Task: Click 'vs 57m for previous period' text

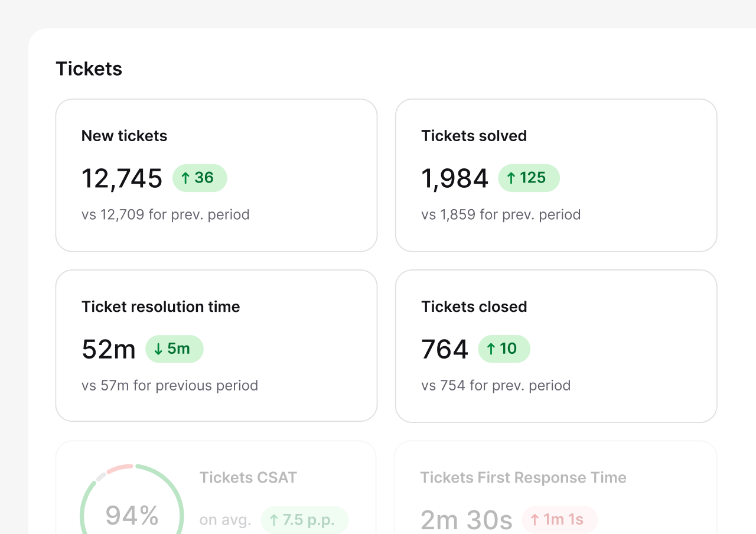Action: click(170, 386)
